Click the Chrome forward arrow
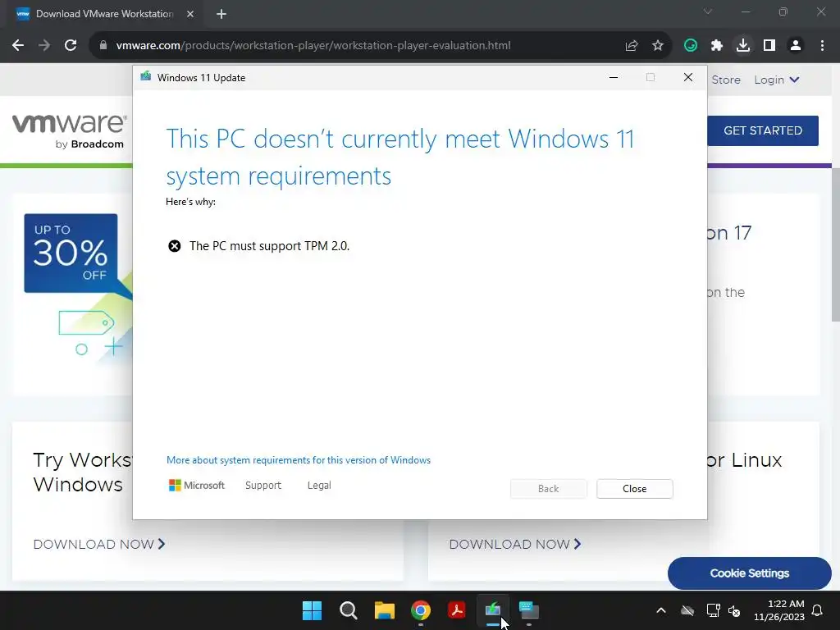 (x=44, y=46)
